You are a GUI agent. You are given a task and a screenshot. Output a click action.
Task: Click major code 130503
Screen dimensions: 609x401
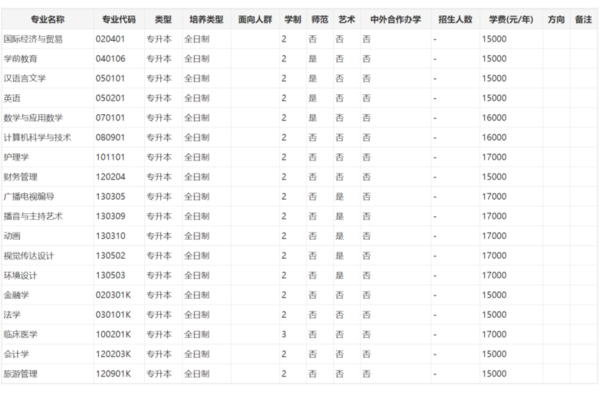[x=111, y=275]
